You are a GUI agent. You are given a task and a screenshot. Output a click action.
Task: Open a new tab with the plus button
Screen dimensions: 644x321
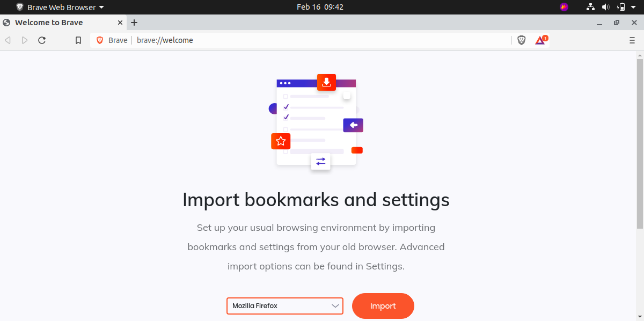coord(134,23)
